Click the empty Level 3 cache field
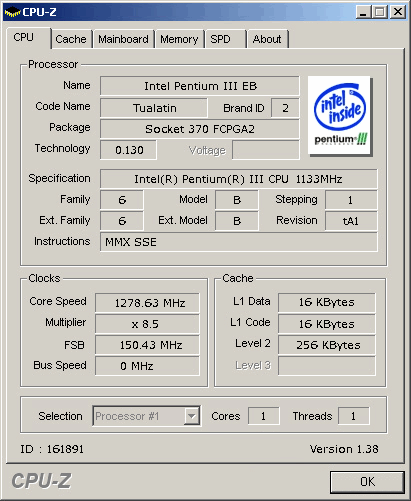 (327, 366)
